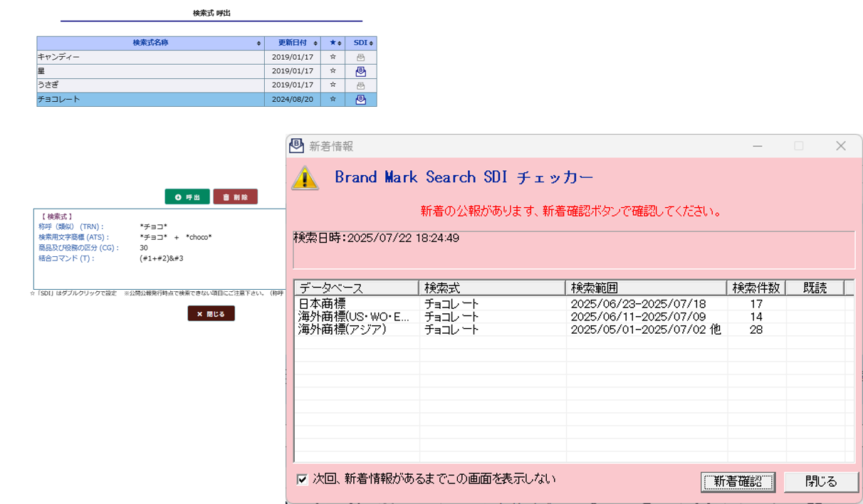Click 閉じる in the 新着情報 dialog
This screenshot has height=504, width=863.
click(x=821, y=482)
